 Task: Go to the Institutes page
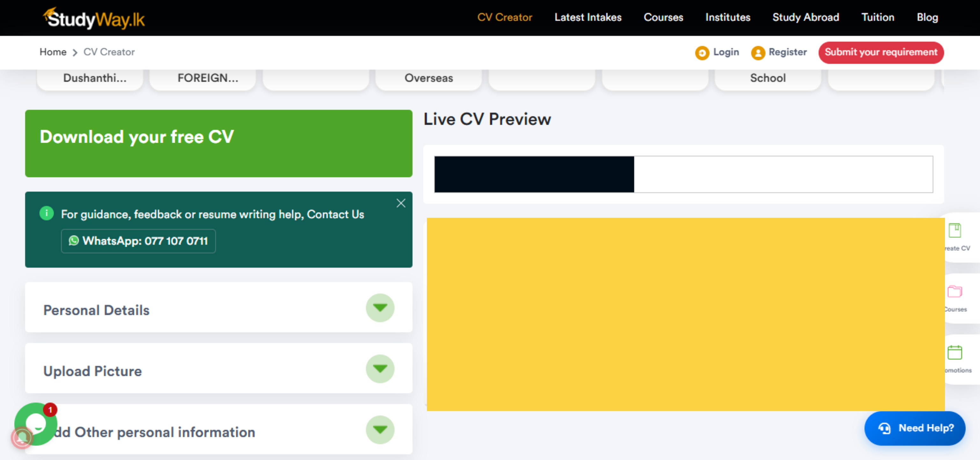tap(728, 18)
